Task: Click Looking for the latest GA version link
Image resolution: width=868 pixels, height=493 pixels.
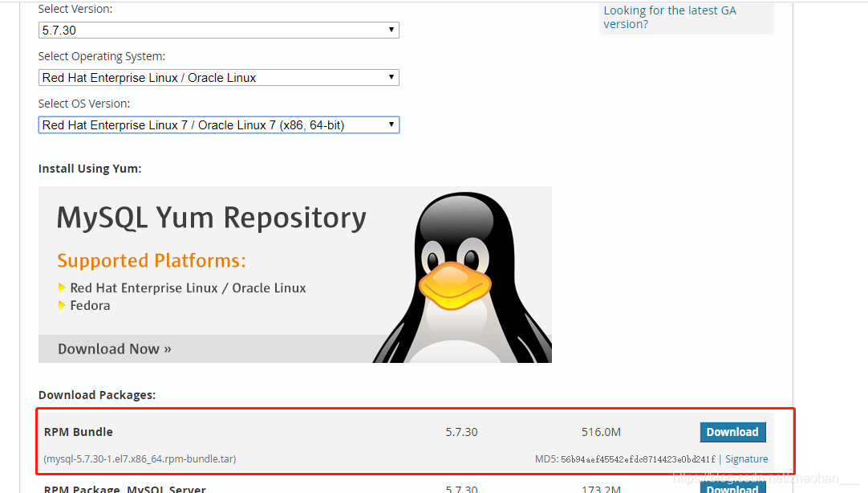Action: [x=670, y=17]
